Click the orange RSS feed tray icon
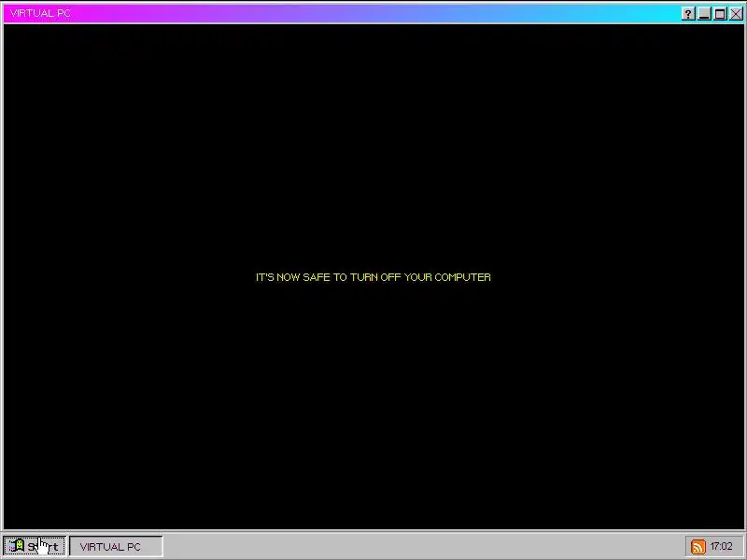 (698, 547)
